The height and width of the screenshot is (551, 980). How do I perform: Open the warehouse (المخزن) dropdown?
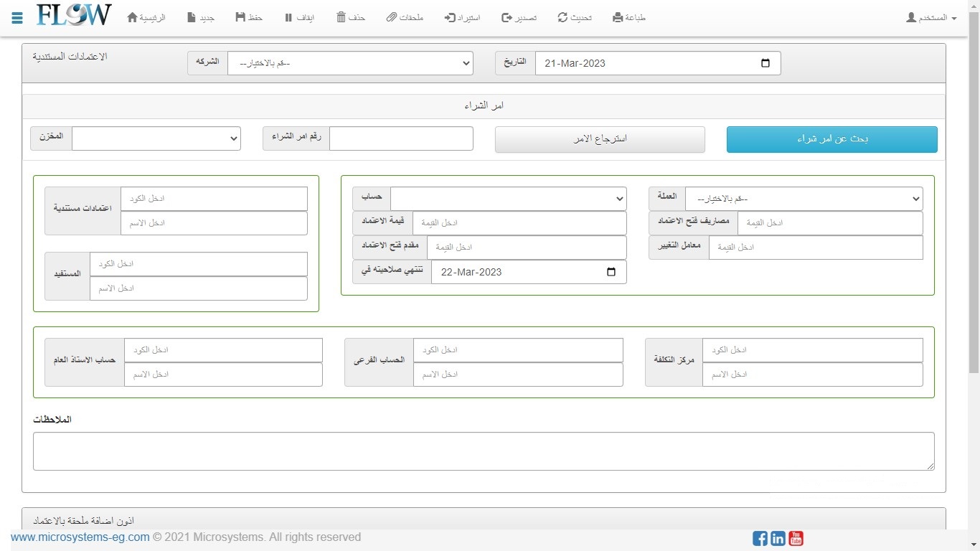[x=156, y=138]
